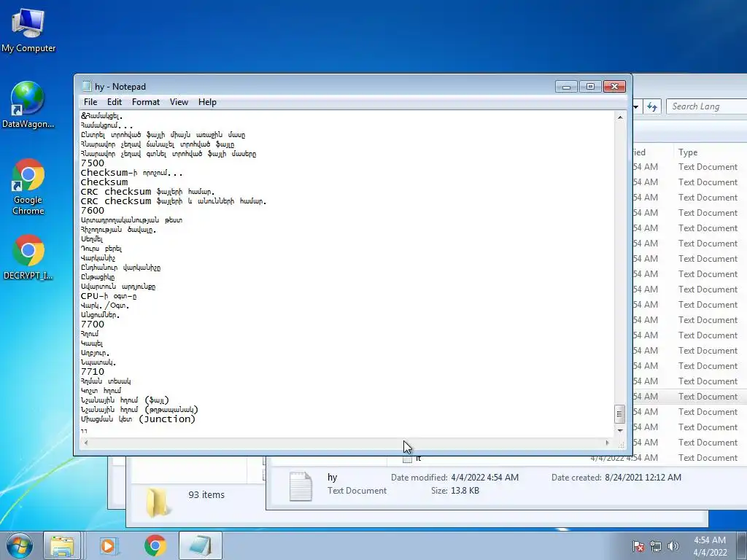Click the Search Lang field in Explorer

point(707,106)
